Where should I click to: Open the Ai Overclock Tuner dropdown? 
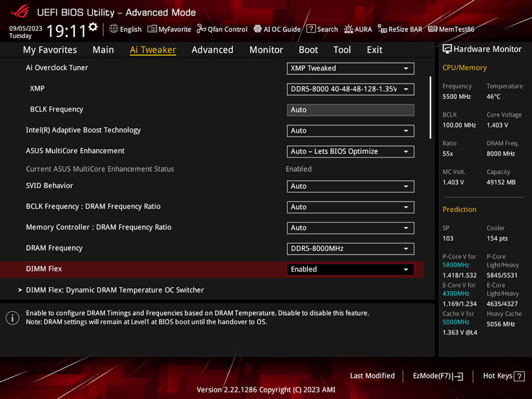pos(350,68)
